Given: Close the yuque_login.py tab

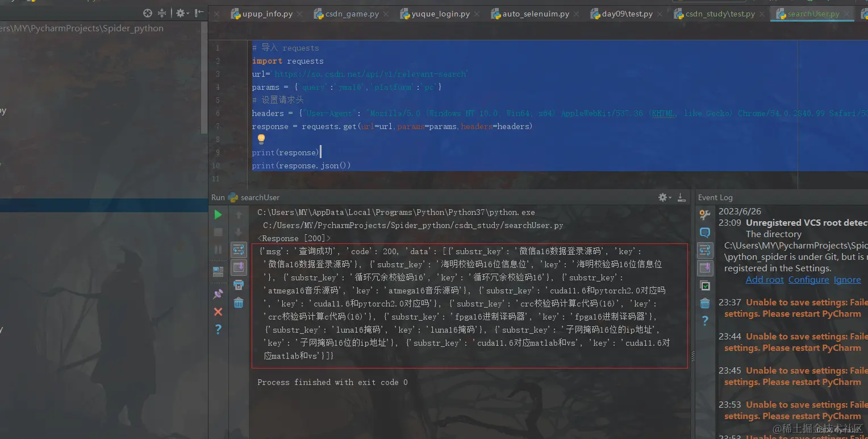Looking at the screenshot, I should [x=478, y=14].
